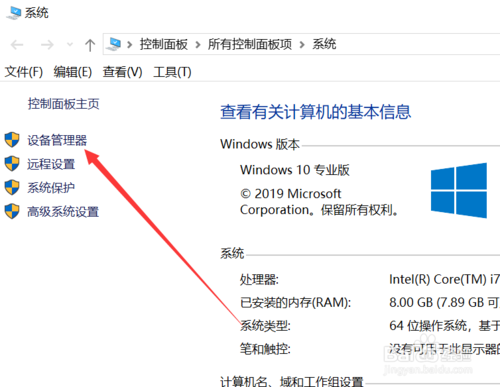
Task: Open the 查看(V) menu
Action: (122, 72)
